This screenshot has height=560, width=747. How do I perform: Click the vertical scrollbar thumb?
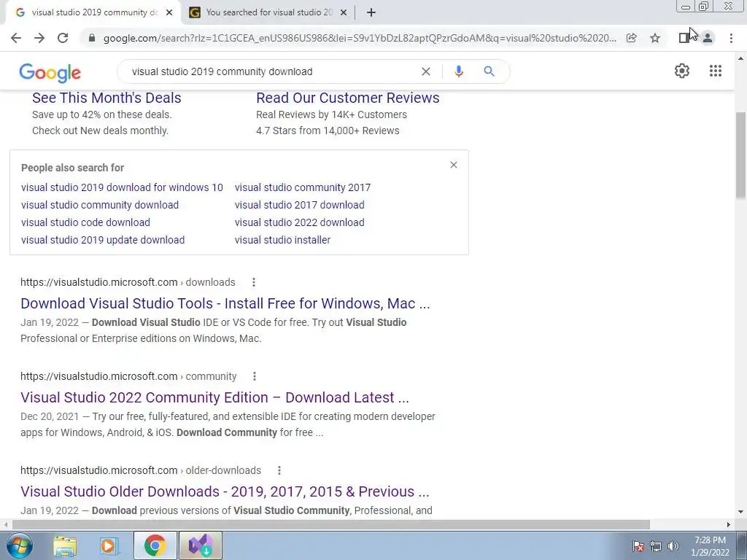tap(741, 156)
